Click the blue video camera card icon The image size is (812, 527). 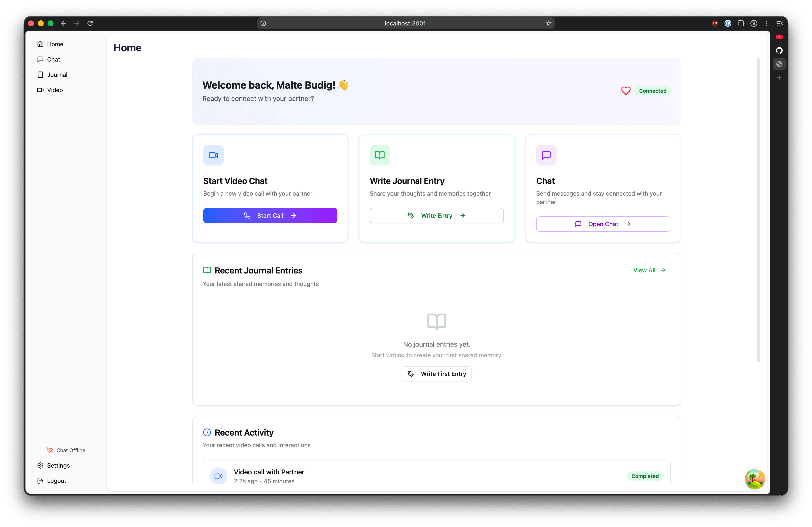(x=213, y=156)
